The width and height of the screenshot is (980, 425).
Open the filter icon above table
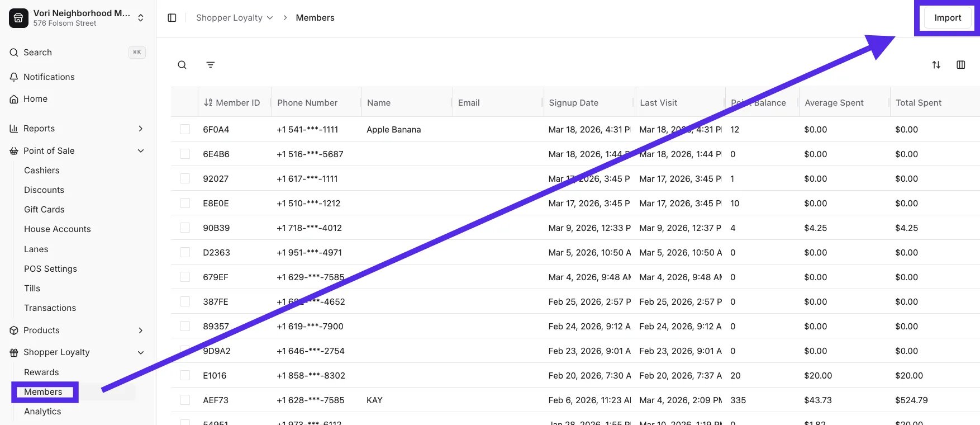[211, 65]
